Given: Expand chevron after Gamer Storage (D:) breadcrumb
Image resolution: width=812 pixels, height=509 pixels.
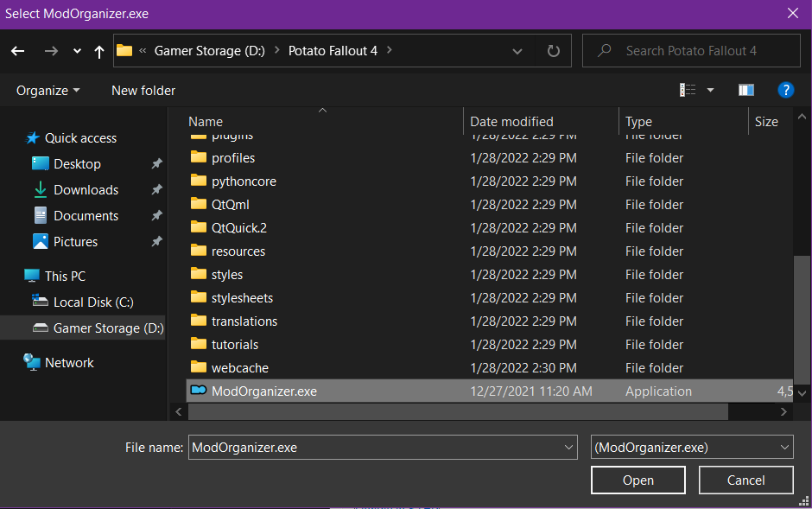Looking at the screenshot, I should coord(277,50).
